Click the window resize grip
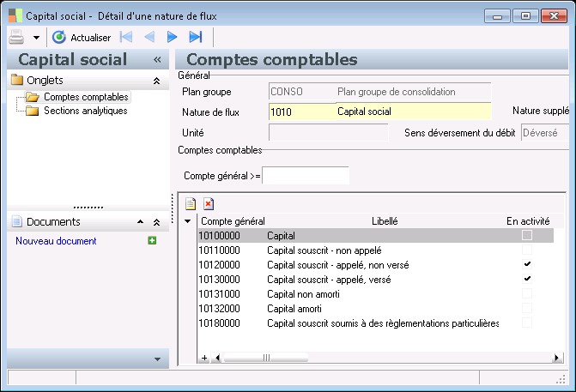The image size is (576, 392). click(561, 379)
